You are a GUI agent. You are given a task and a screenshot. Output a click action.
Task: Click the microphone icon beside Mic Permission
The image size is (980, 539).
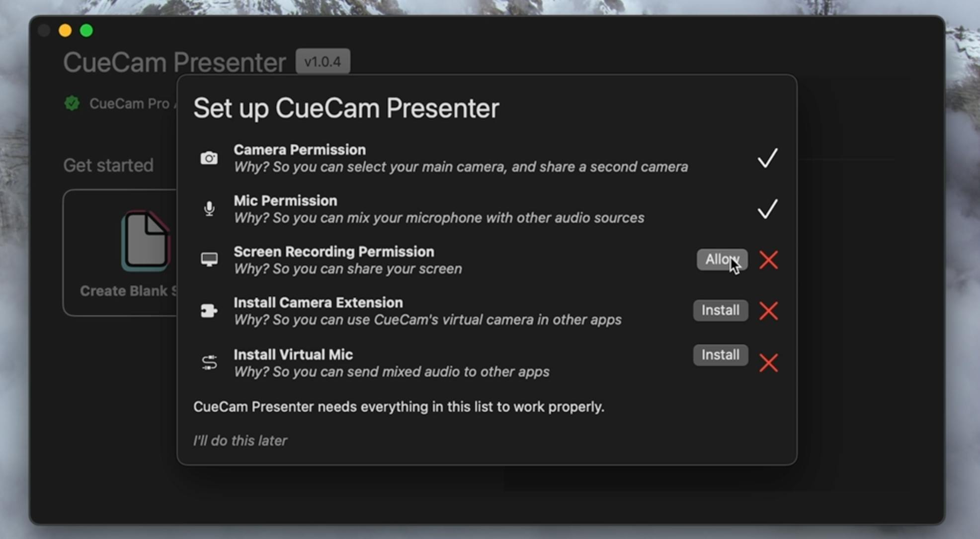click(209, 209)
